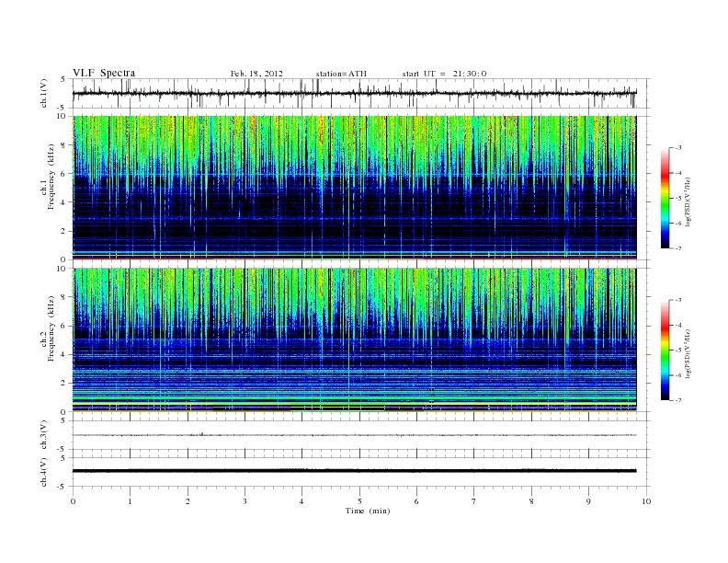Click the "1" tick on the time axis

[x=130, y=501]
